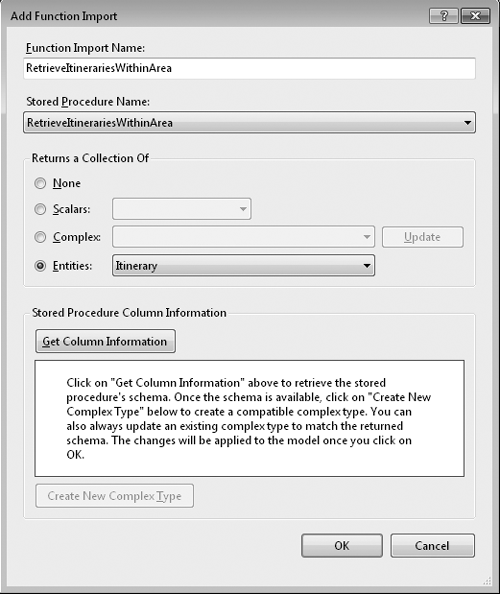Click 'Stored Procedure Column Information' group label
Screen dimensions: 500x594
(x=129, y=313)
